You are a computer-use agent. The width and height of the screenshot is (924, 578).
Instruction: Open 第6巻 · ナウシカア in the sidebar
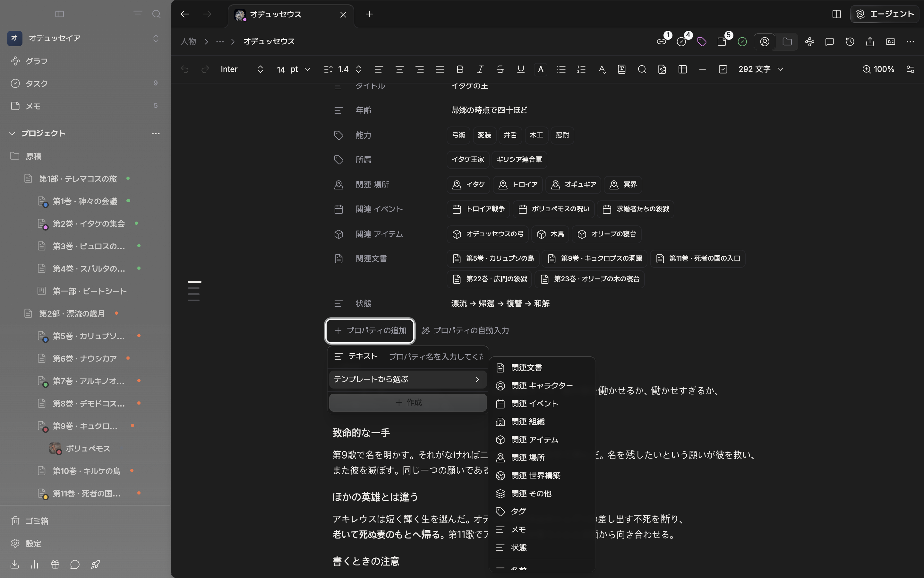click(x=85, y=359)
